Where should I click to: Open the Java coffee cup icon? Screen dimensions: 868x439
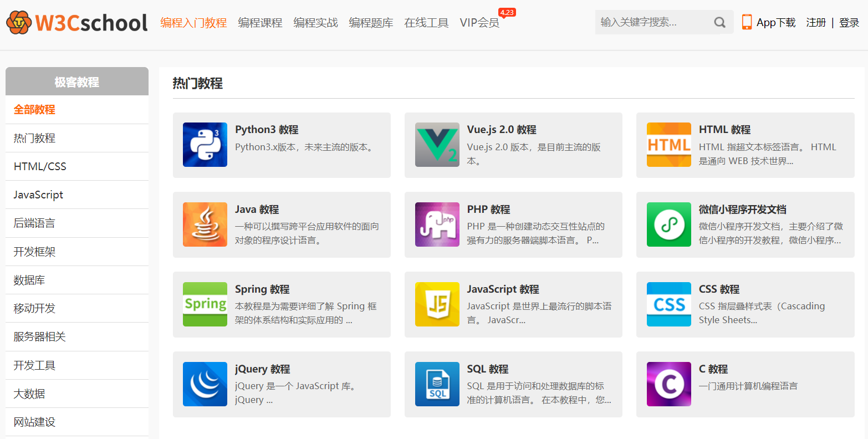click(205, 224)
